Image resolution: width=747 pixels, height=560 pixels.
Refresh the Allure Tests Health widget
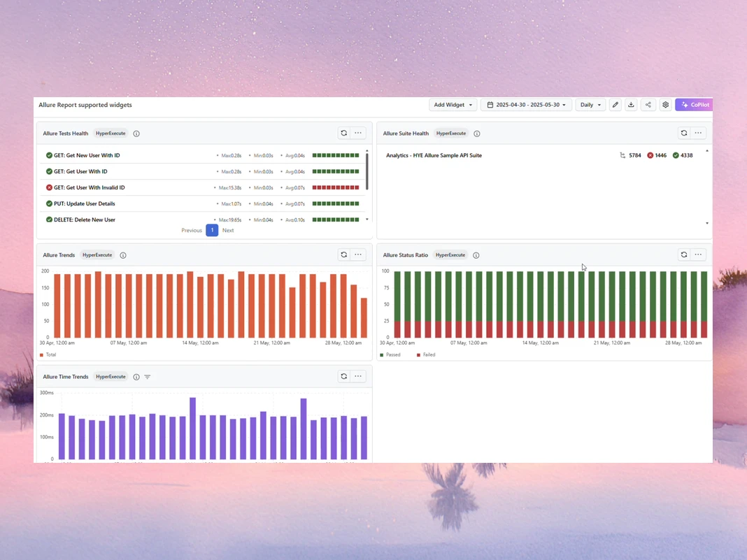click(344, 133)
